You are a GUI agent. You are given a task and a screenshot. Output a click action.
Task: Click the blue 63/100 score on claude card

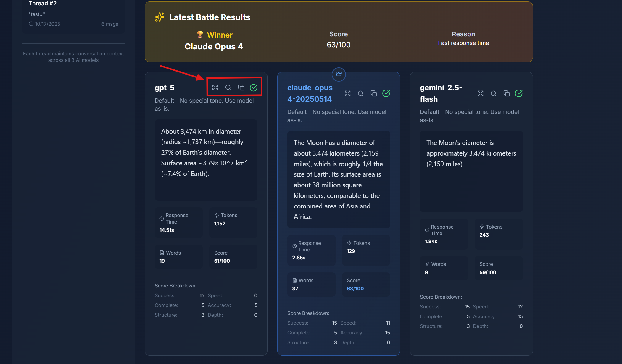point(355,289)
